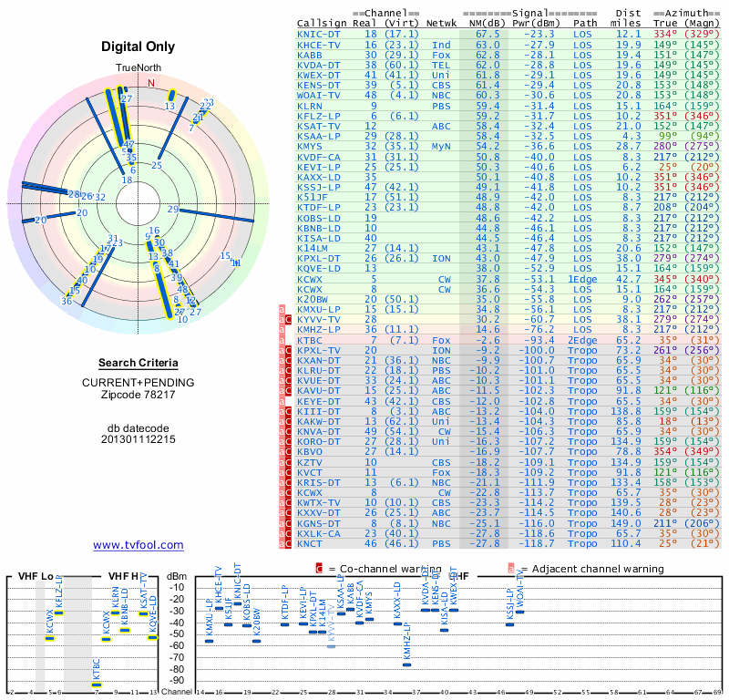Select the KAXX-LD callsign in the table
729x700 pixels.
pyautogui.click(x=318, y=177)
